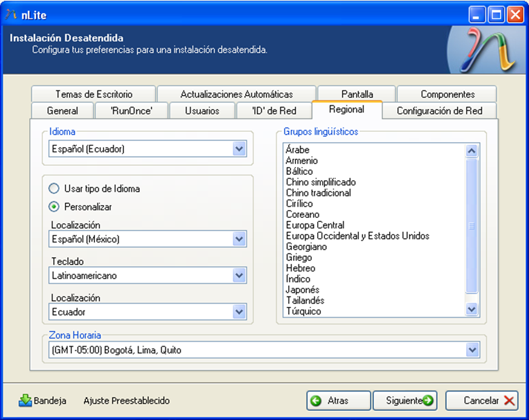Open the Componentes tab
Image resolution: width=529 pixels, height=420 pixels.
[x=447, y=94]
